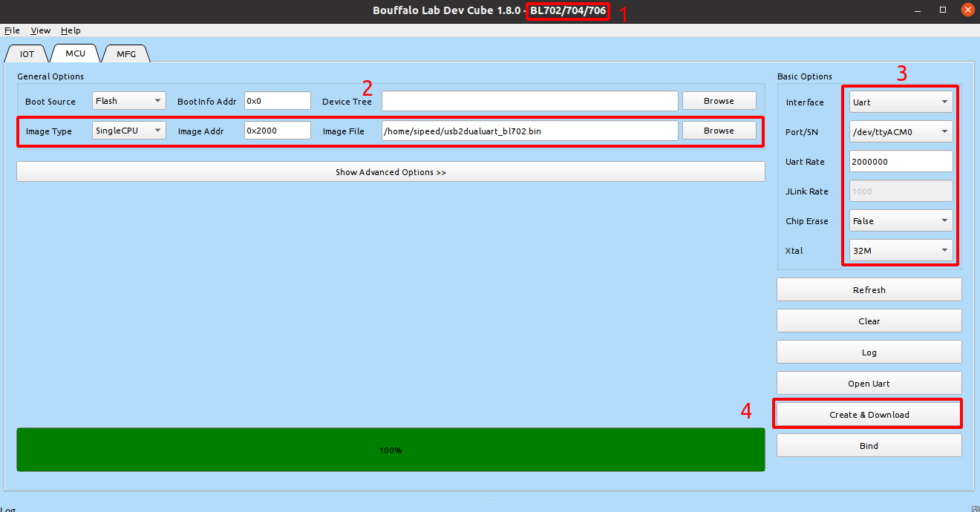Screen dimensions: 980x512
Task: Minimize the Dev Cube window
Action: coord(919,10)
